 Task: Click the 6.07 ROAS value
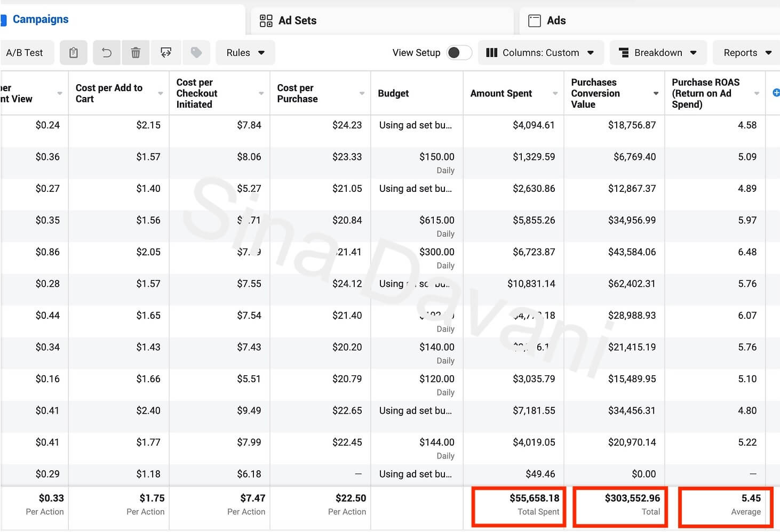tap(747, 316)
